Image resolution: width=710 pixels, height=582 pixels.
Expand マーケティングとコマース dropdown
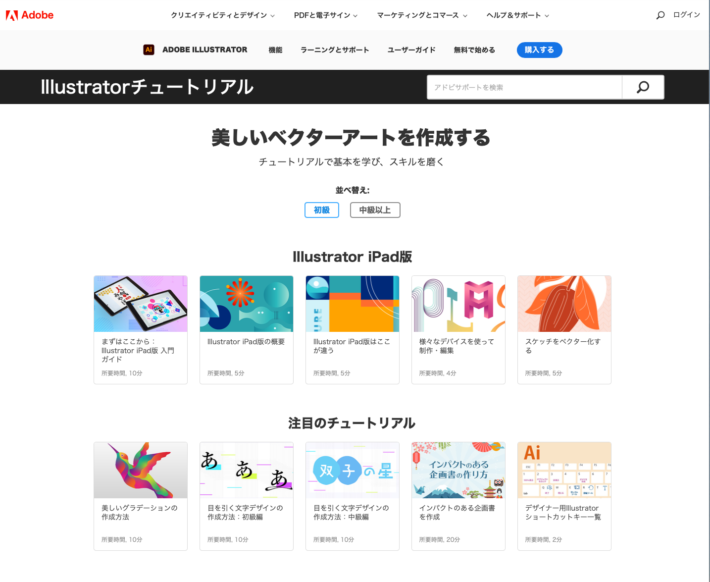[x=422, y=15]
